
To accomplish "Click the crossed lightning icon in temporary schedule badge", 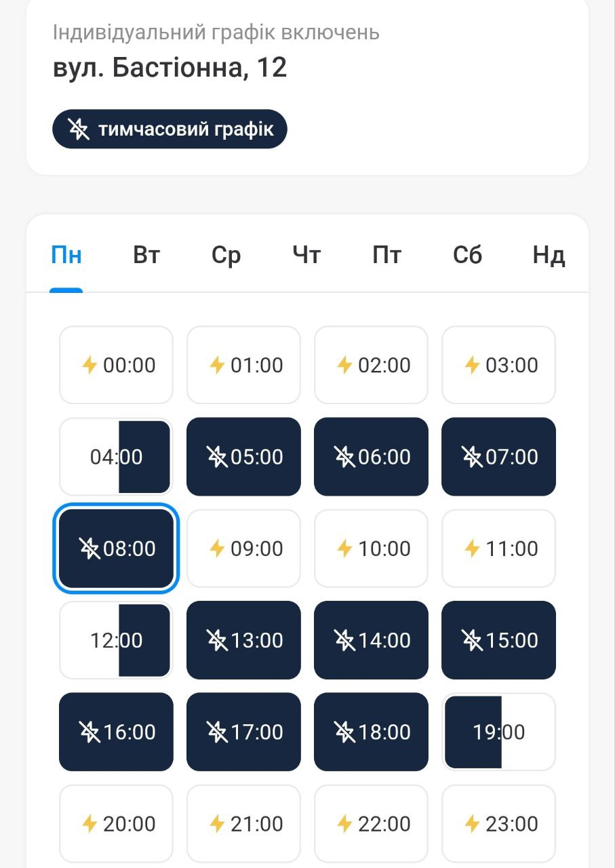I will 79,129.
